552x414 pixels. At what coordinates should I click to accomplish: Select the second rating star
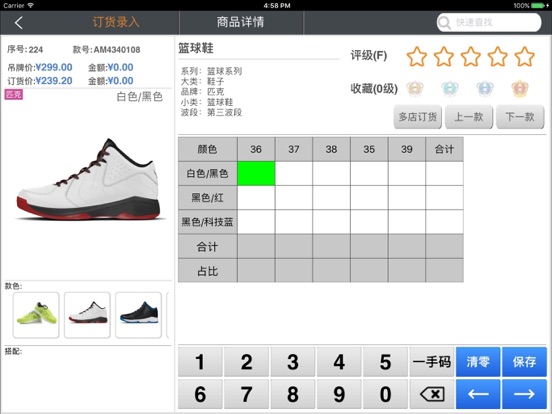pos(444,56)
